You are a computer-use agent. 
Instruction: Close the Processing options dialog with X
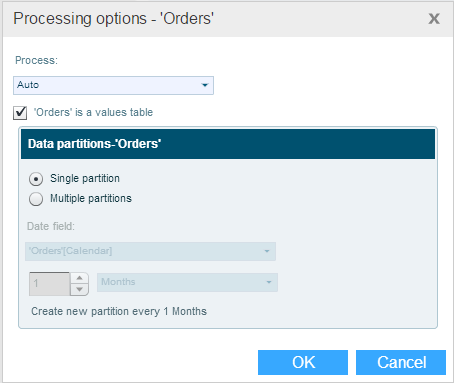(x=434, y=19)
